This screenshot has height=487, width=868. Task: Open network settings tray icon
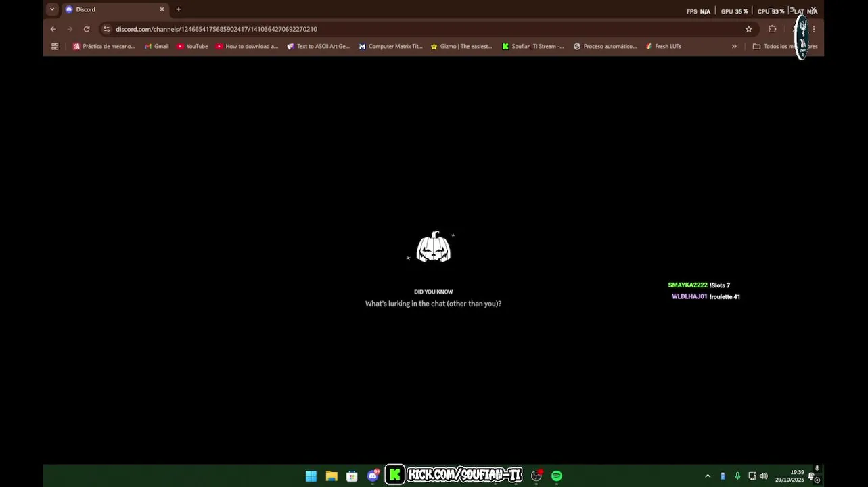[x=752, y=476]
